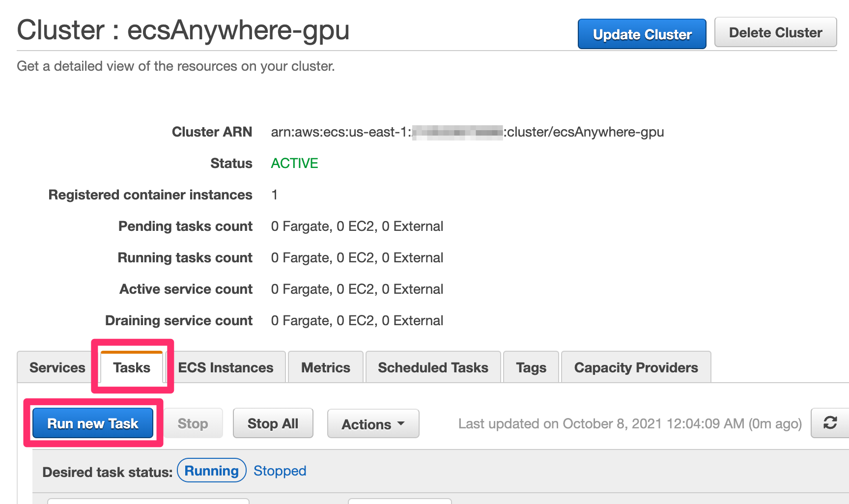Image resolution: width=849 pixels, height=504 pixels.
Task: Click Stop All tasks
Action: [x=273, y=423]
